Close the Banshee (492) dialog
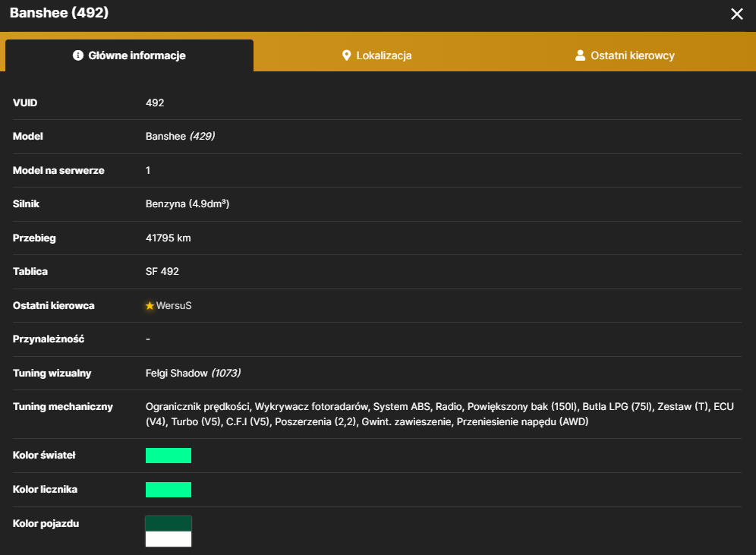Viewport: 756px width, 555px height. (736, 14)
